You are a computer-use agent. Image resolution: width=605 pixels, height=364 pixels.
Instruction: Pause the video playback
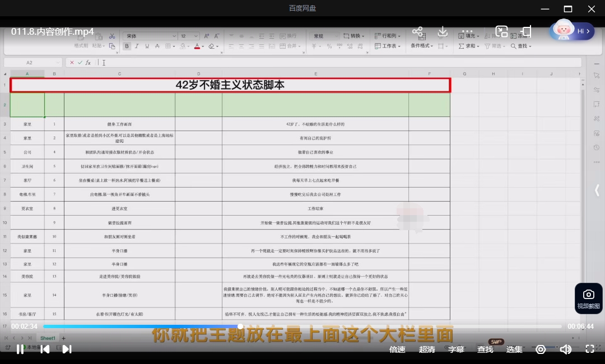pyautogui.click(x=20, y=349)
